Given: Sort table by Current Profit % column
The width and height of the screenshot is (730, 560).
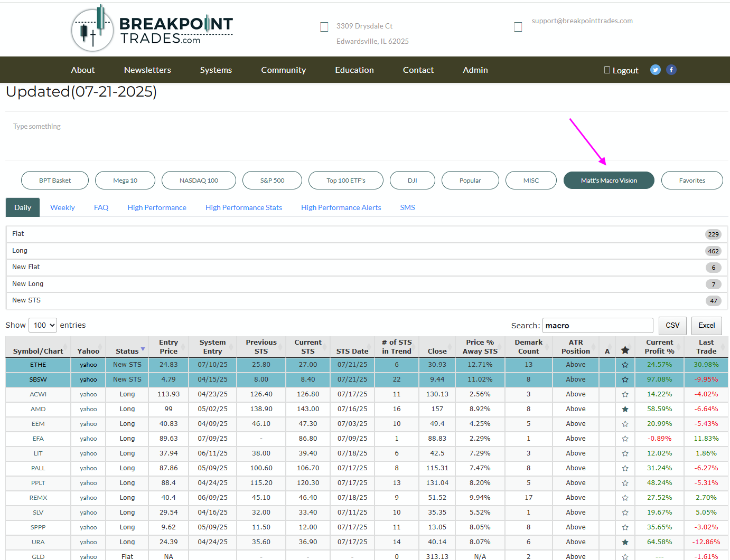Looking at the screenshot, I should coord(659,347).
